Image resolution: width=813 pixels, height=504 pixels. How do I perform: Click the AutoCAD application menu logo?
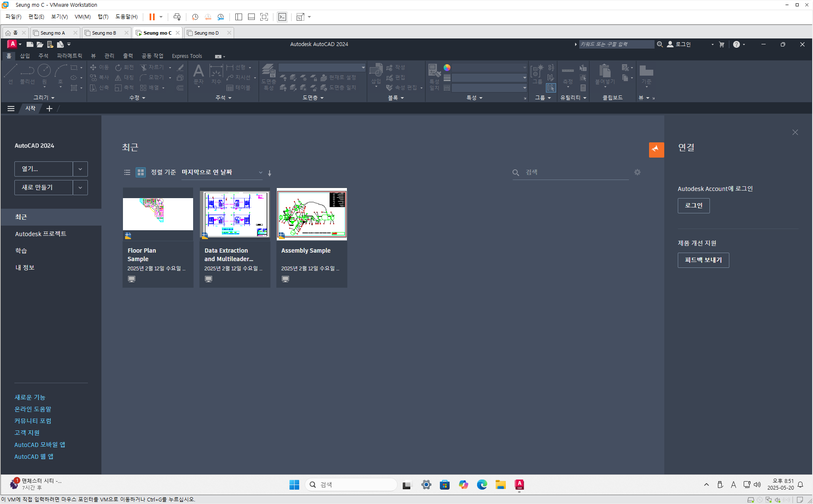[12, 44]
